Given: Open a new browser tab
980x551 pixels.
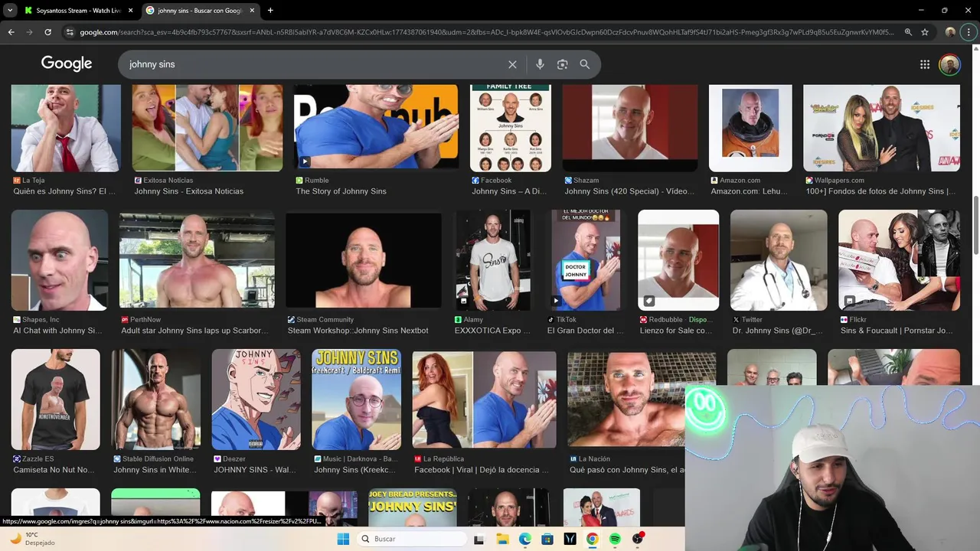Looking at the screenshot, I should [x=270, y=11].
